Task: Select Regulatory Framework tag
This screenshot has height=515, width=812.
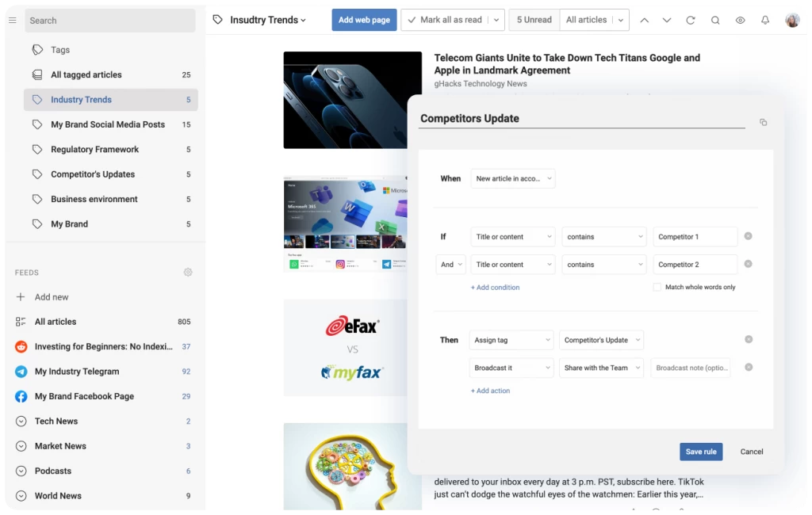Action: pos(111,150)
